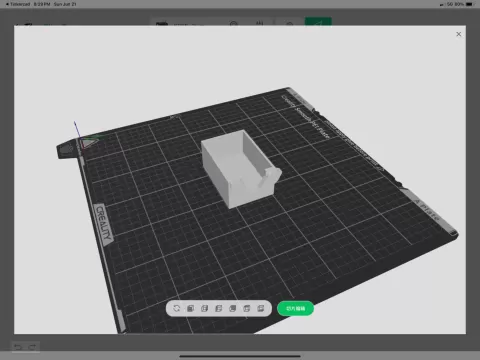Select the cube icon with its left side shaded
Image resolution: width=480 pixels, height=360 pixels.
(218, 308)
